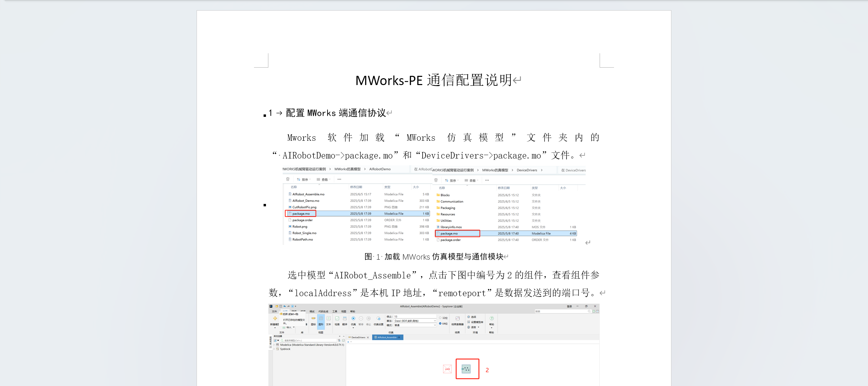Click the filter icon beside library search box
This screenshot has width=868, height=386.
[x=339, y=341]
